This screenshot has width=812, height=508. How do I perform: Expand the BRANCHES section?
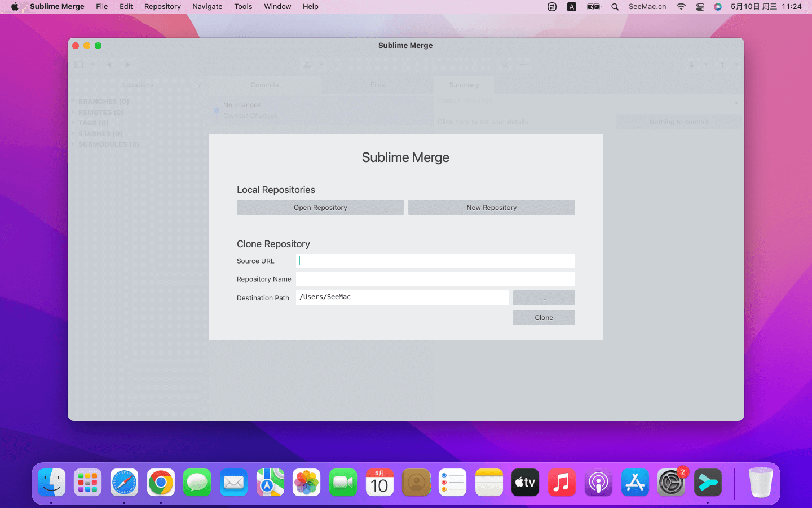click(x=73, y=101)
